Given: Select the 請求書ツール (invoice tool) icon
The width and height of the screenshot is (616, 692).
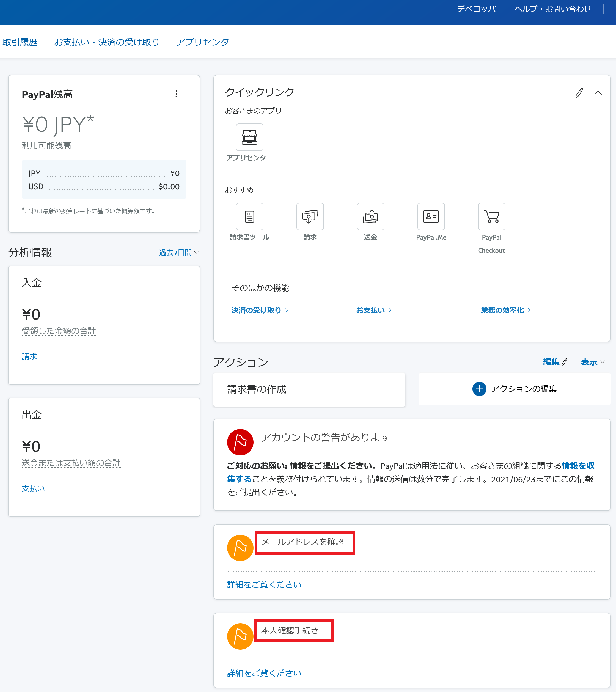Looking at the screenshot, I should pos(249,216).
